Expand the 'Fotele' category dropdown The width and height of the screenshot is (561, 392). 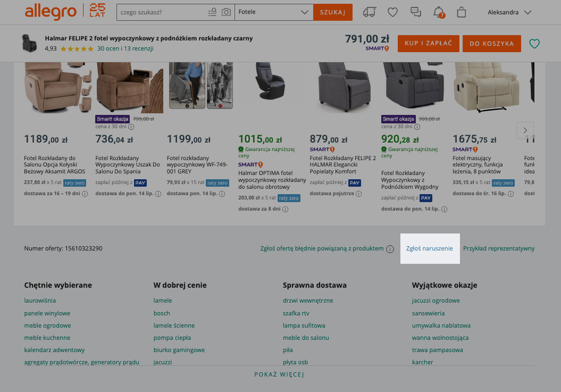pyautogui.click(x=273, y=12)
